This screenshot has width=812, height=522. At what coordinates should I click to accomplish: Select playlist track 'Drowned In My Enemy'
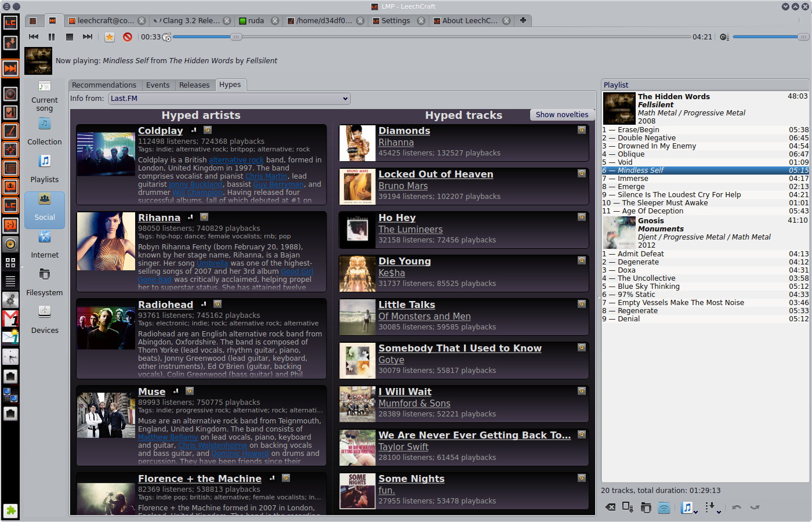705,146
